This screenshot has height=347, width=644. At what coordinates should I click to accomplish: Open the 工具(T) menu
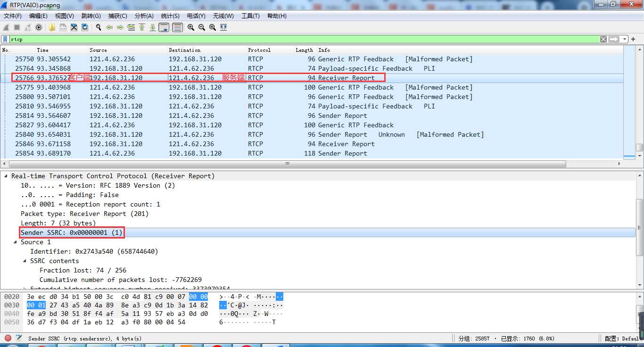(x=250, y=16)
